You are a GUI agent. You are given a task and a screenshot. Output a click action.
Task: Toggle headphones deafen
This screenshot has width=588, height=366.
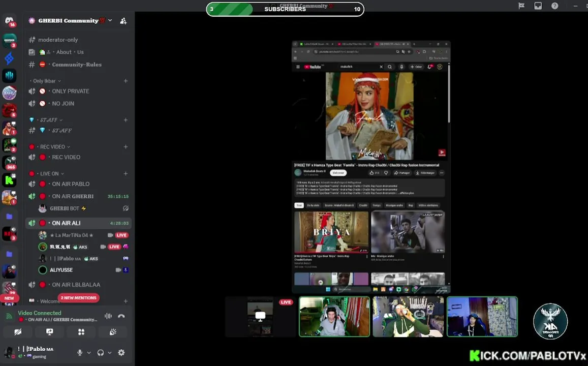(101, 352)
